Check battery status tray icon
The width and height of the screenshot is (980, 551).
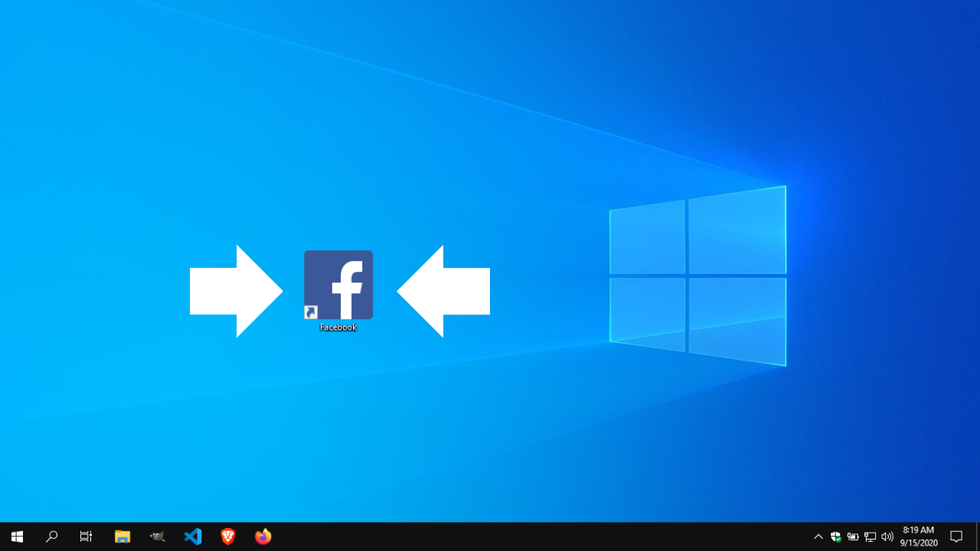tap(853, 536)
